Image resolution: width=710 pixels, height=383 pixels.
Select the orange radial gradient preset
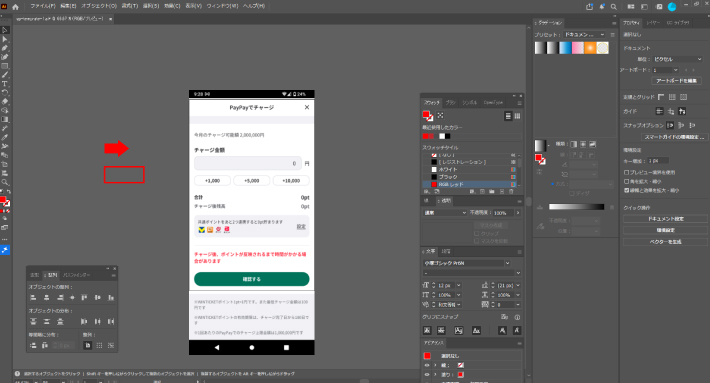pyautogui.click(x=590, y=48)
